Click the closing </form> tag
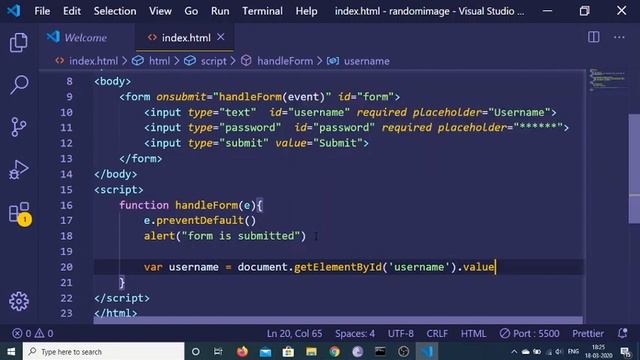 tap(140, 158)
